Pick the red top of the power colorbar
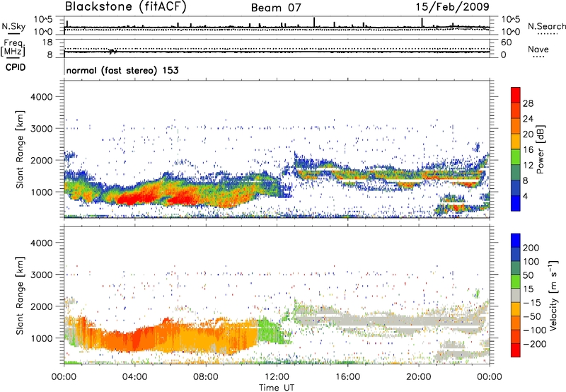Viewport: 566px width, 392px height. (516, 93)
